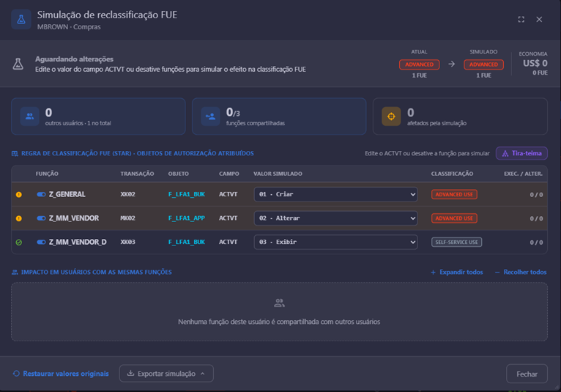Click ADVANCED USE badge on Z_GENERAL row

[454, 194]
